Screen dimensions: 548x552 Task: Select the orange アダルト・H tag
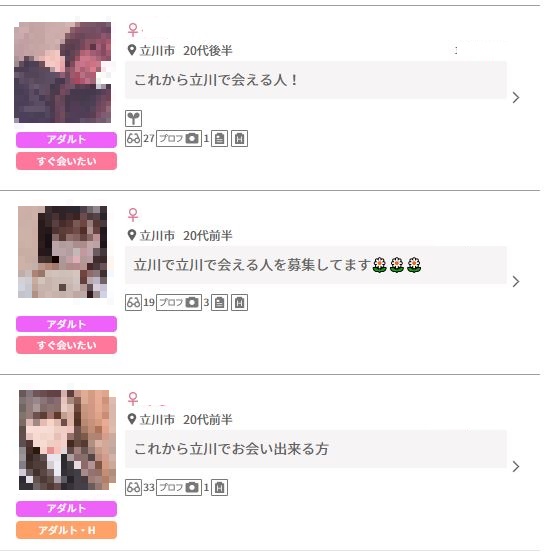[x=67, y=530]
